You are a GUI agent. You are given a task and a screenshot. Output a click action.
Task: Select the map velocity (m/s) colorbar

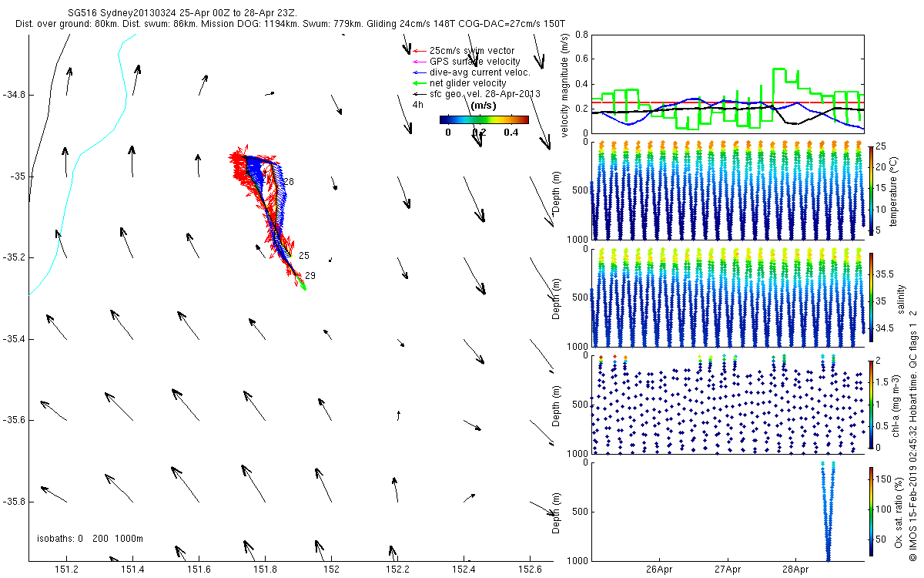[x=484, y=119]
